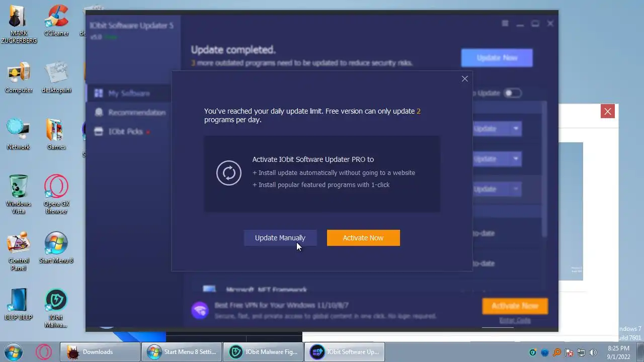
Task: Open the Network desktop icon
Action: (x=19, y=134)
